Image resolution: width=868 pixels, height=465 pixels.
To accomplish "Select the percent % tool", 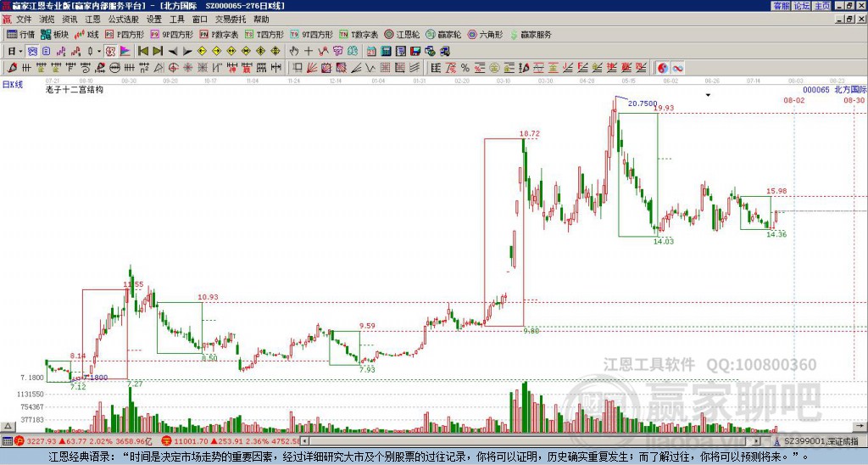I will pyautogui.click(x=465, y=68).
